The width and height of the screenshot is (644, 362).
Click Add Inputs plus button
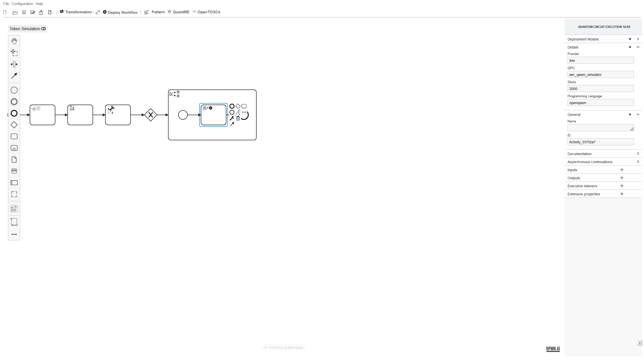(621, 169)
